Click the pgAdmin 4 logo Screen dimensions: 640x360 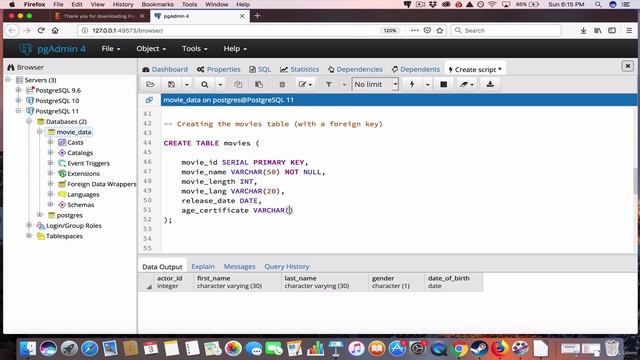pos(53,49)
